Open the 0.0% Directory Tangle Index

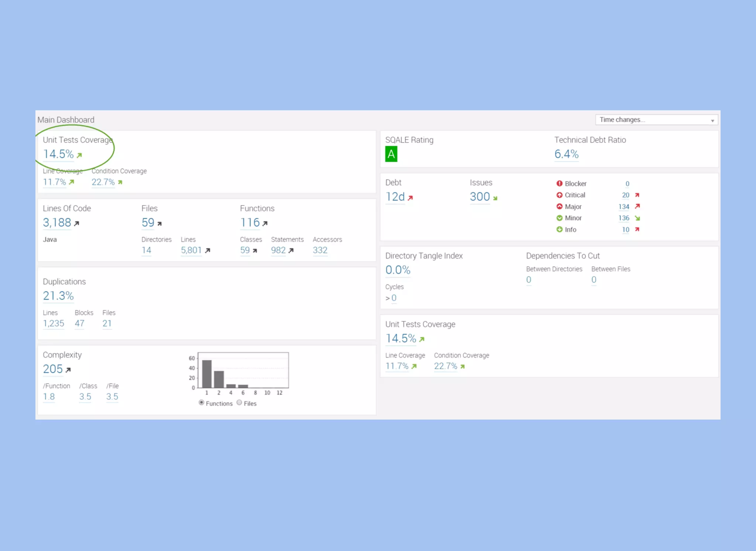[398, 270]
